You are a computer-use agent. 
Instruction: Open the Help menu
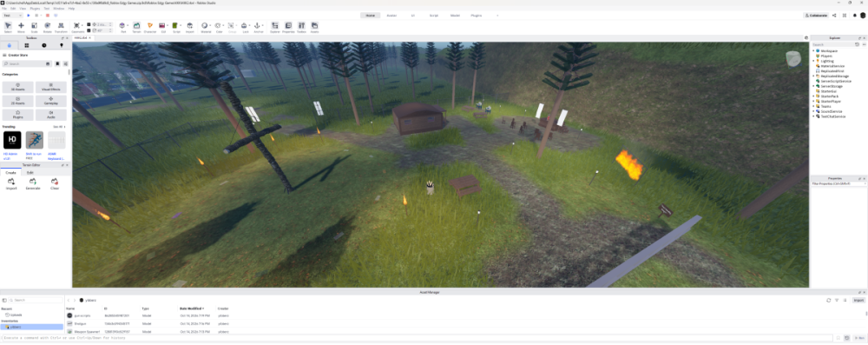coord(71,9)
